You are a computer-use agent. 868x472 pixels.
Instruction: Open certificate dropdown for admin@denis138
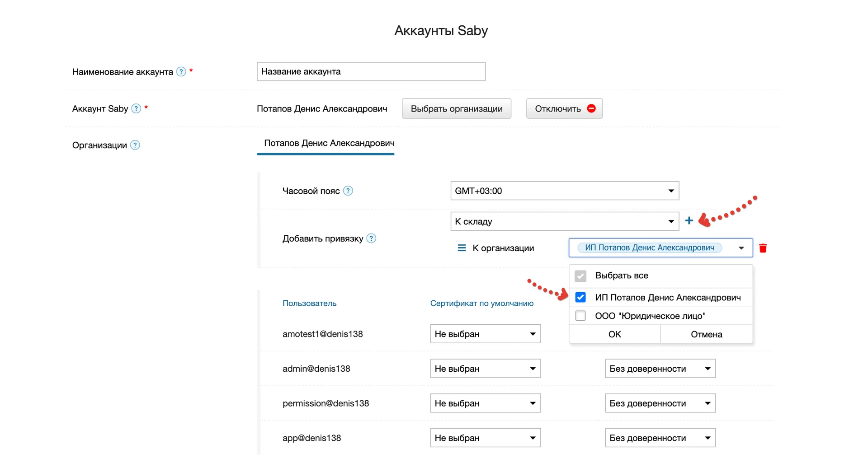[x=485, y=369]
